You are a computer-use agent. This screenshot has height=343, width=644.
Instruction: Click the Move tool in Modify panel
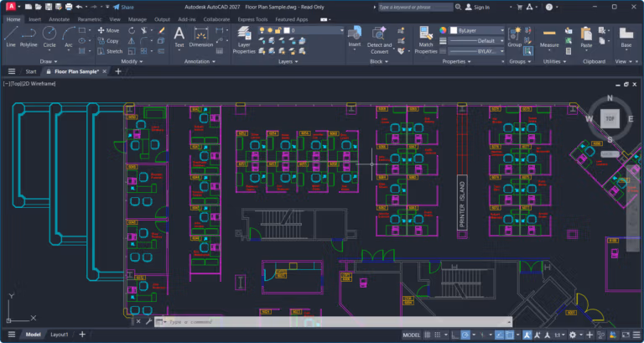click(108, 30)
